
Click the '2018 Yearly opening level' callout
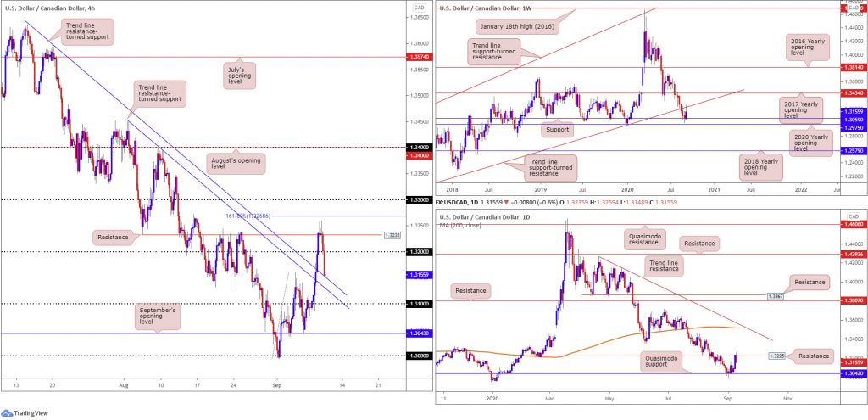point(760,169)
